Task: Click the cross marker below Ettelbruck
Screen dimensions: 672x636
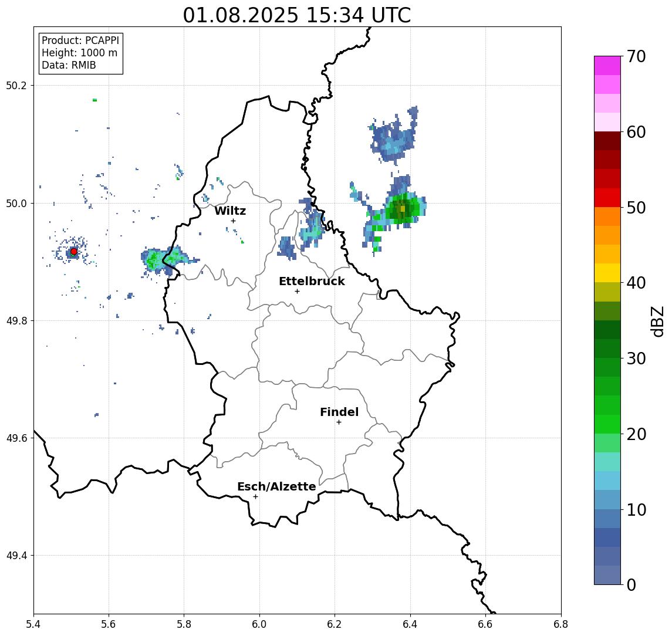Action: click(297, 292)
